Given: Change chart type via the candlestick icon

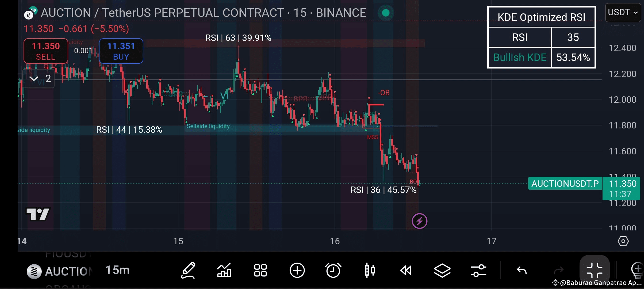Looking at the screenshot, I should click(x=370, y=270).
